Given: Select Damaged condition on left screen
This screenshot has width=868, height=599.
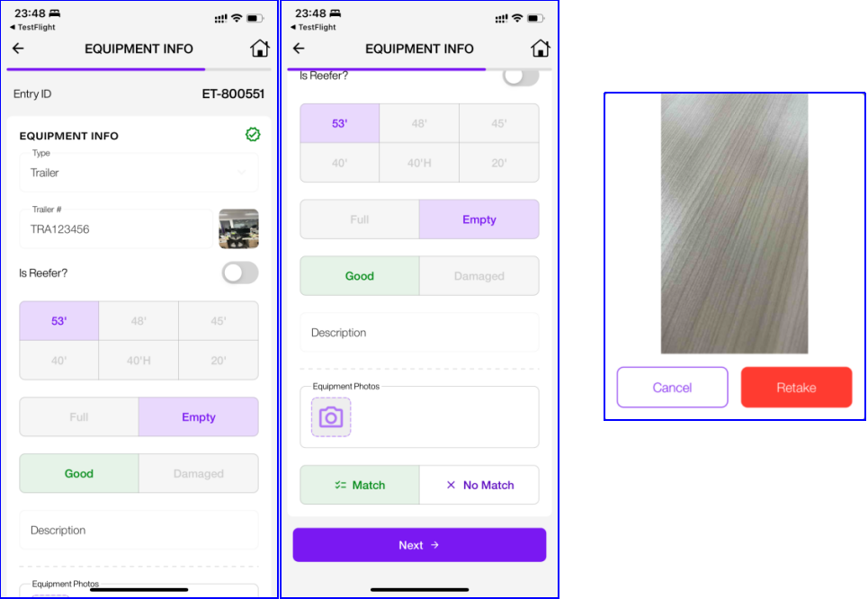Looking at the screenshot, I should click(x=198, y=473).
